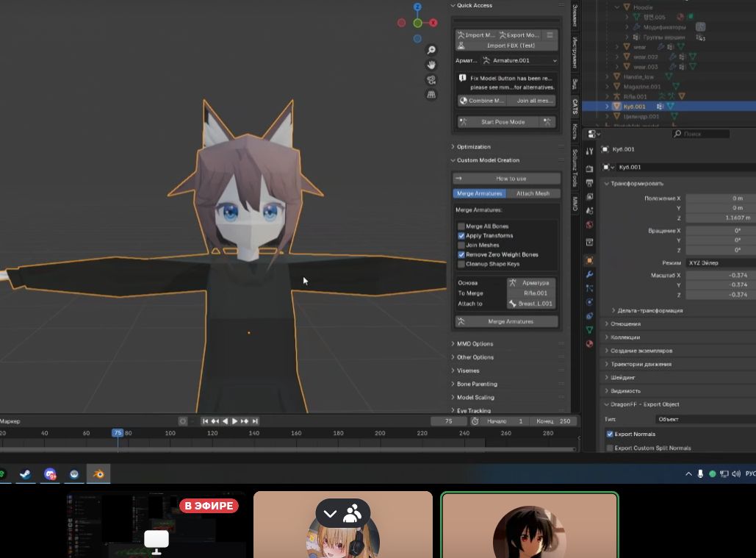Uncheck Apply Transforms option

coord(461,236)
